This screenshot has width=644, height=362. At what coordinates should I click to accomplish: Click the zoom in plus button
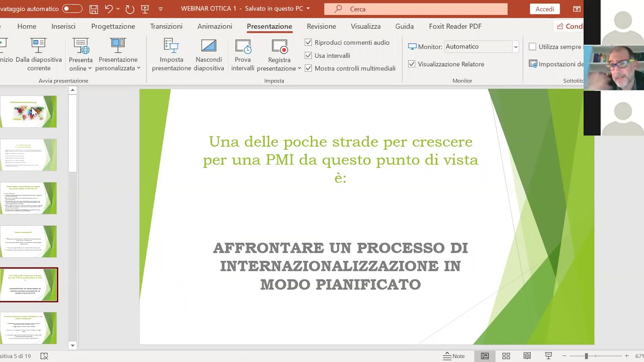pyautogui.click(x=626, y=356)
